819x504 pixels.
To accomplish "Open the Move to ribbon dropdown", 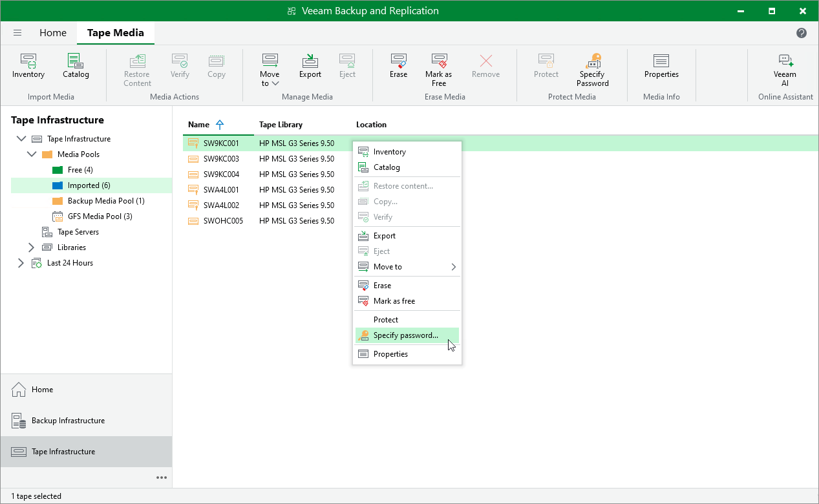I will [x=270, y=70].
